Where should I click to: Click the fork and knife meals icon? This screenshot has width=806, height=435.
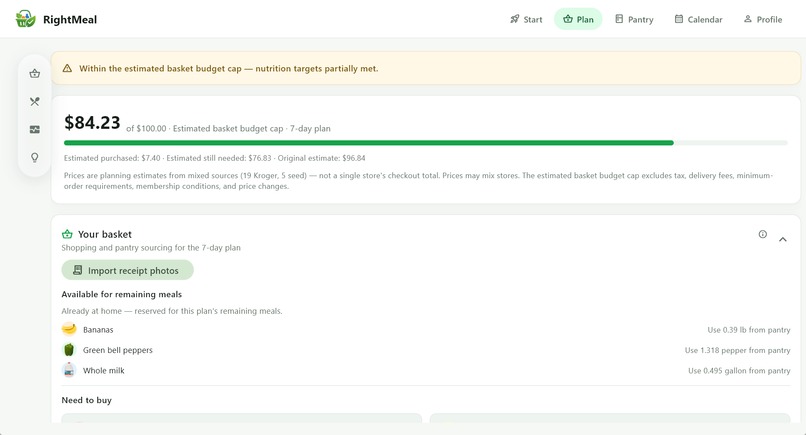[34, 101]
